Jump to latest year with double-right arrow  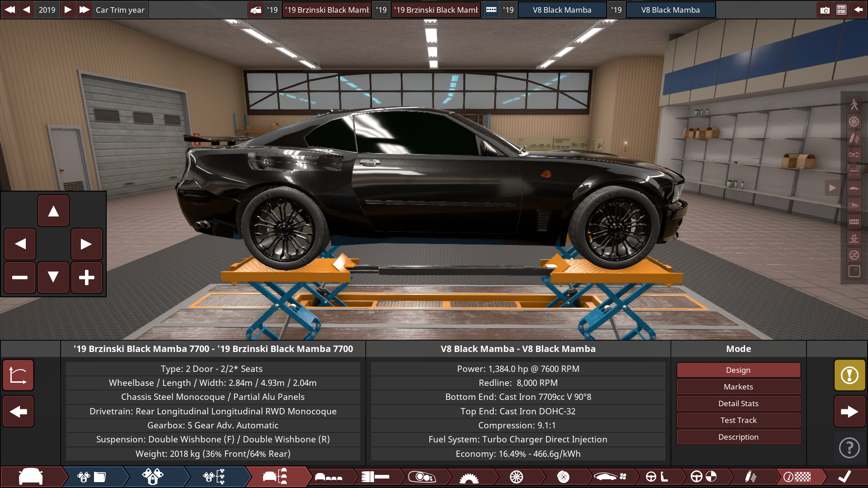85,9
